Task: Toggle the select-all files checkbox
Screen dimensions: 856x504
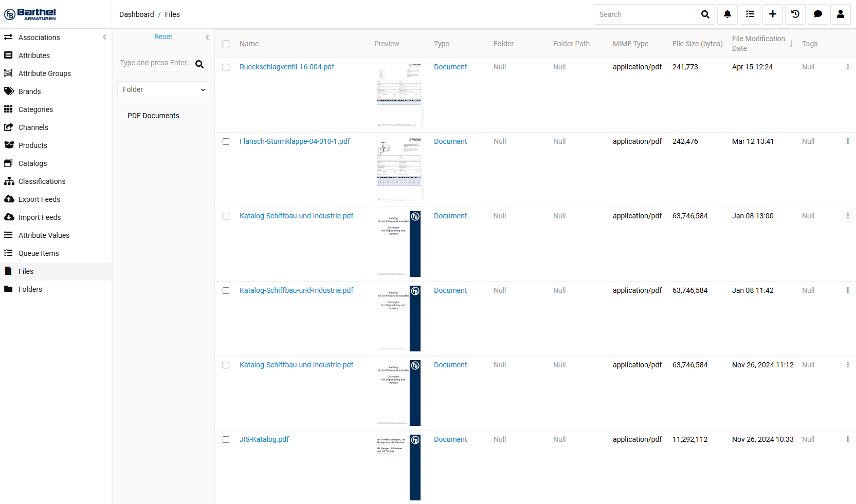Action: click(x=226, y=44)
